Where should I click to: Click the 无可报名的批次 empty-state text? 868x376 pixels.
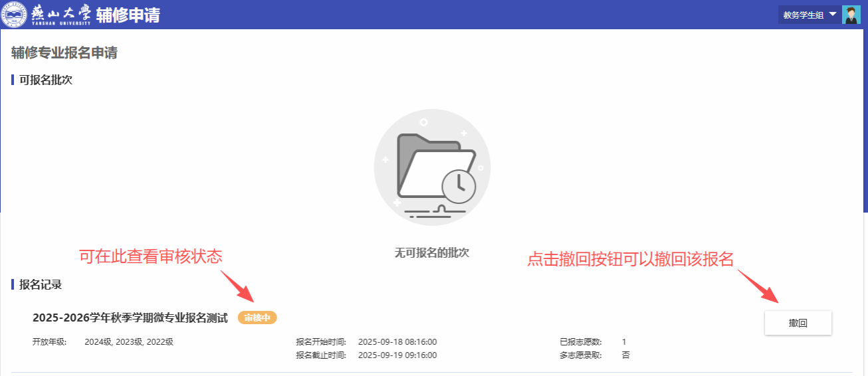(432, 253)
